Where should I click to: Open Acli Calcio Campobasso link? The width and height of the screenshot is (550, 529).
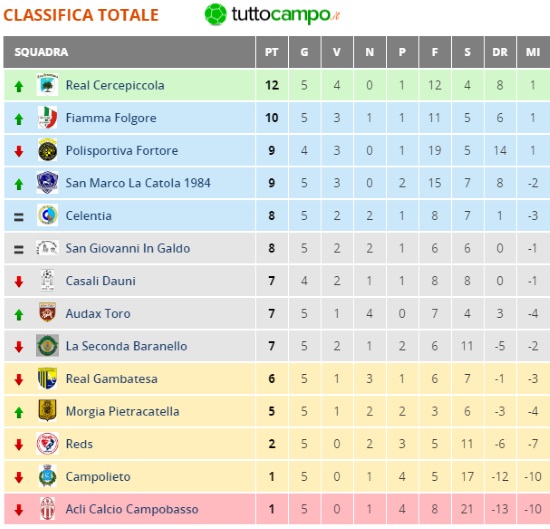tap(132, 509)
